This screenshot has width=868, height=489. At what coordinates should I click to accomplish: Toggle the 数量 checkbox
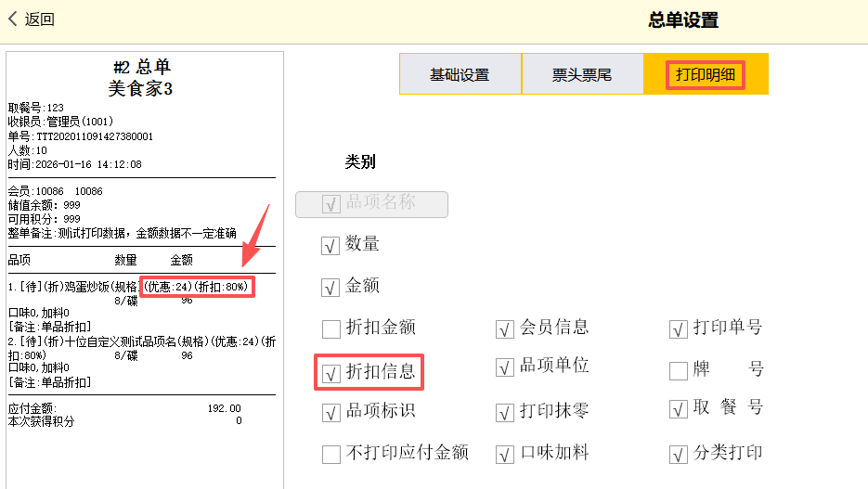point(330,245)
